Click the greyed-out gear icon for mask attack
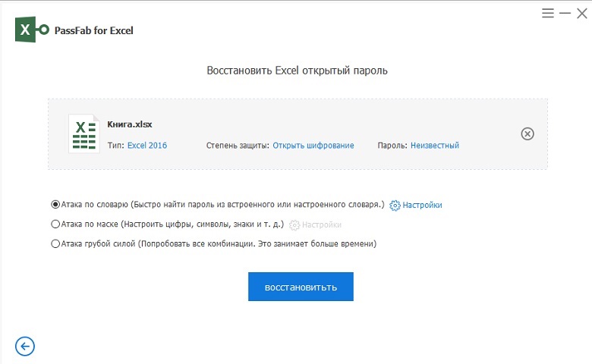 pos(294,224)
